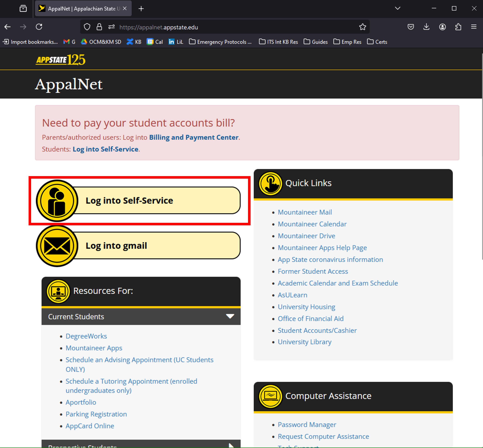The width and height of the screenshot is (483, 448).
Task: Open the KB Confluence bookmark
Action: (x=134, y=42)
